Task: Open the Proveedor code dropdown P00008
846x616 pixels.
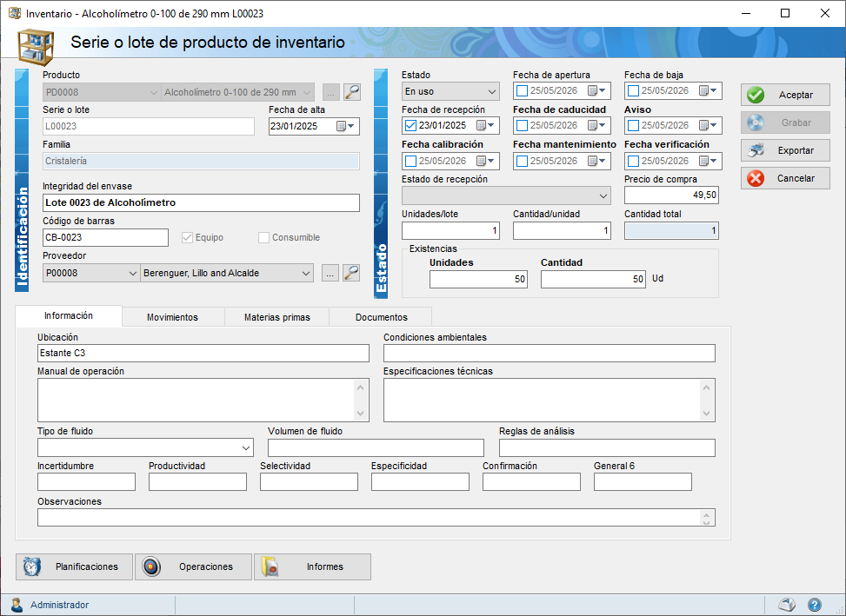Action: tap(91, 273)
